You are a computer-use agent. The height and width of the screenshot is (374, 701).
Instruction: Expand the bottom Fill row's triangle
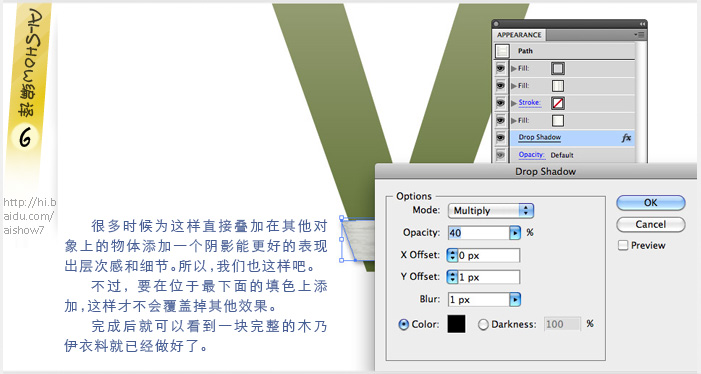click(514, 121)
